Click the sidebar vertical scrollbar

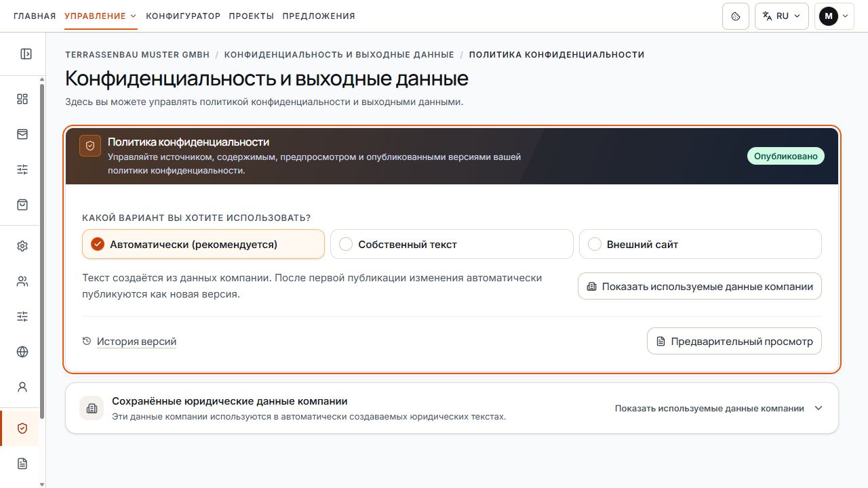pyautogui.click(x=43, y=251)
